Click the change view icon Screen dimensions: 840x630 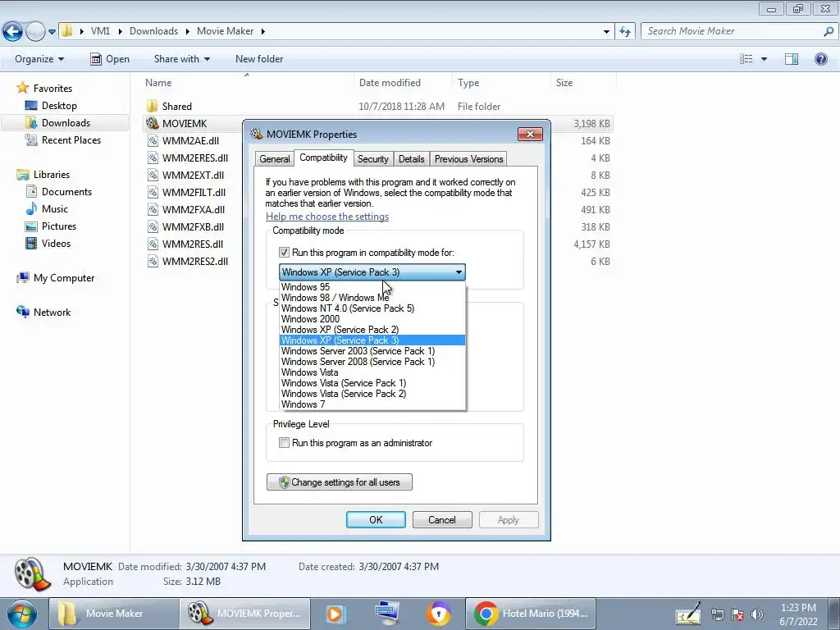coord(746,59)
